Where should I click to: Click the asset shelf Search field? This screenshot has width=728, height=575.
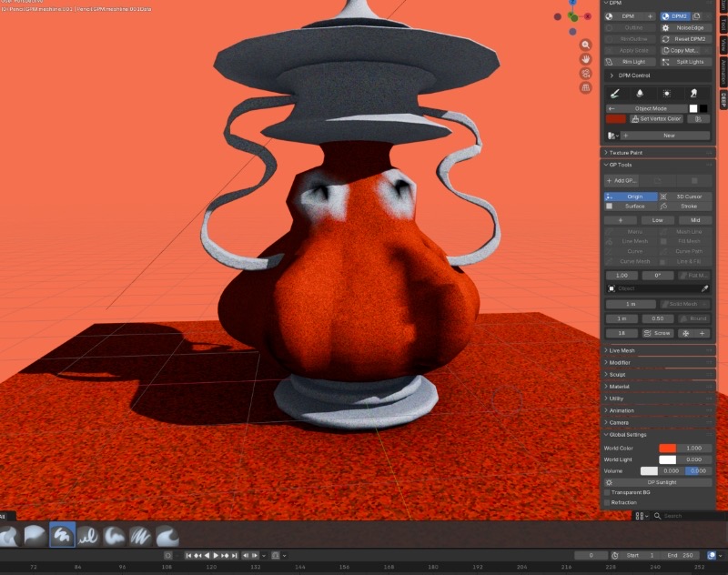(687, 516)
